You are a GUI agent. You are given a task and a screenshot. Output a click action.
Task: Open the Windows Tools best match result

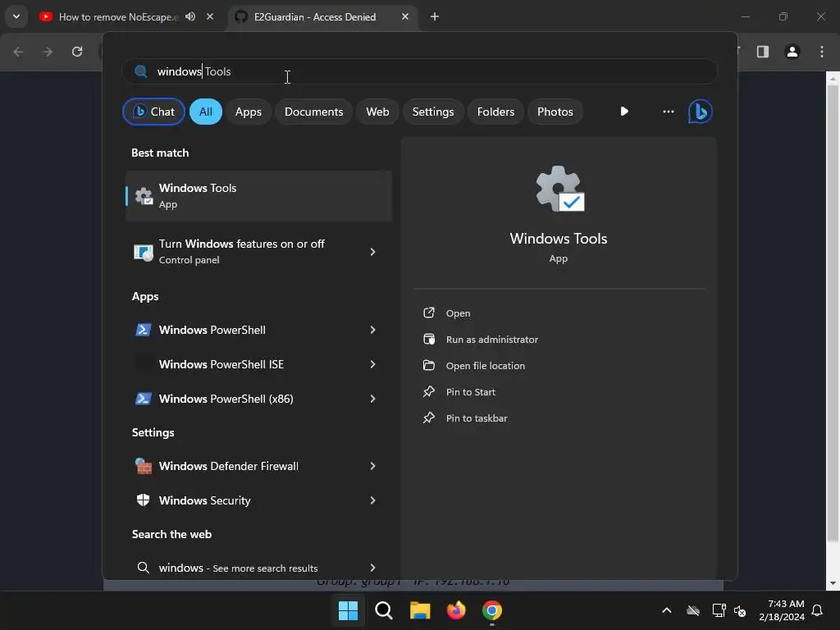[x=258, y=196]
